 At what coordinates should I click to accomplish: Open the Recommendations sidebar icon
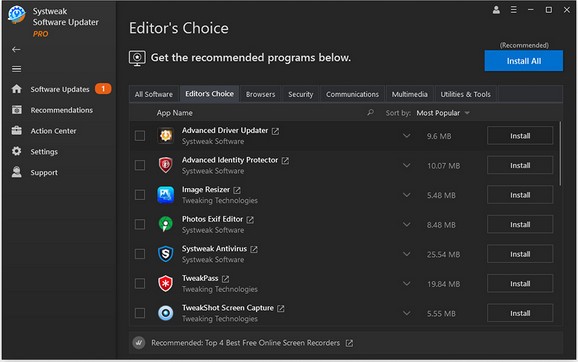[x=17, y=110]
